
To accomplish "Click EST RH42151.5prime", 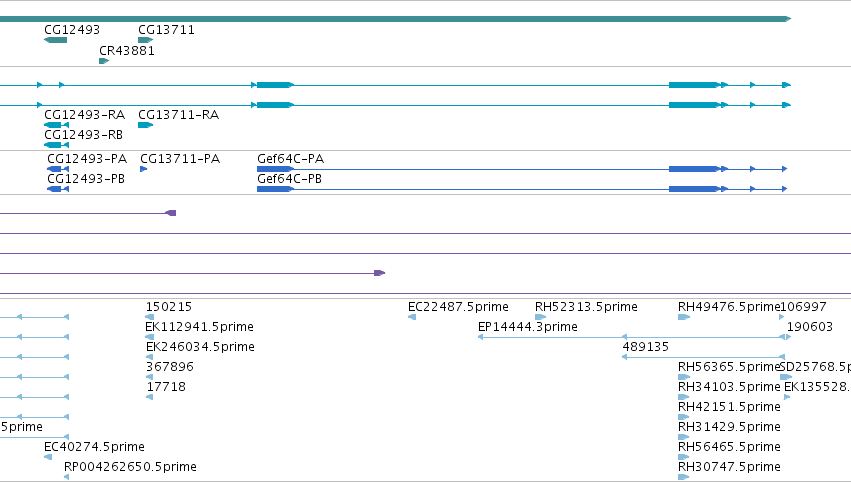I will point(729,407).
